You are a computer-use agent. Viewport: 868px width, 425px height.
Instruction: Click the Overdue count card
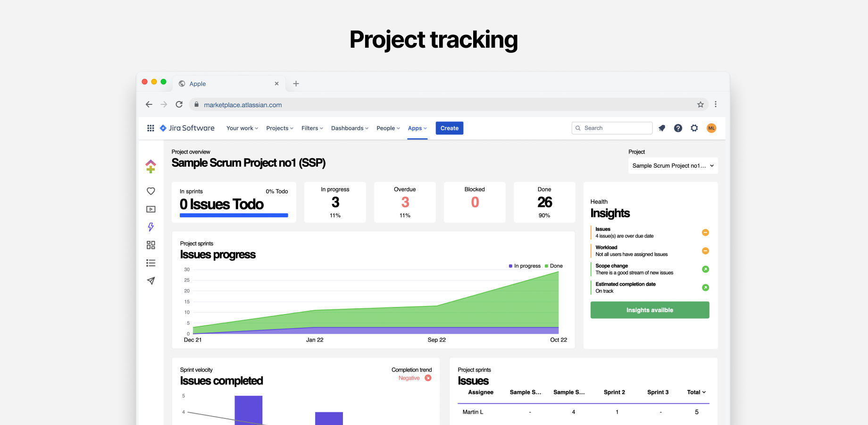(x=405, y=202)
